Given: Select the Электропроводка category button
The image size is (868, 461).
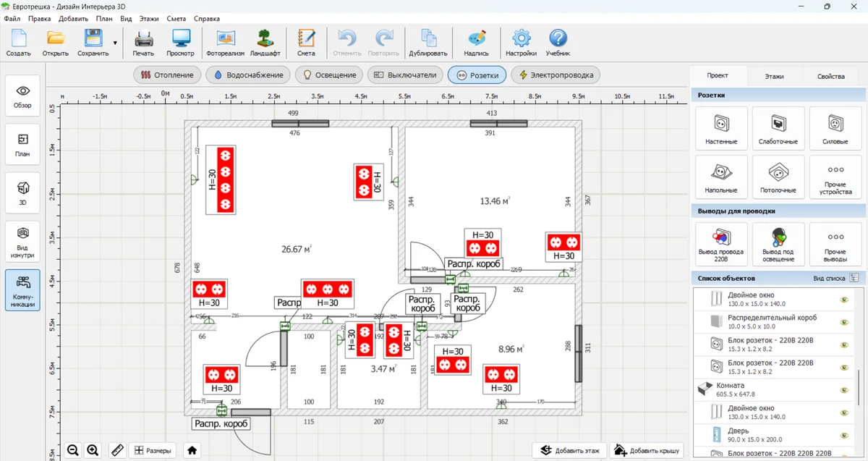Looking at the screenshot, I should click(x=556, y=75).
